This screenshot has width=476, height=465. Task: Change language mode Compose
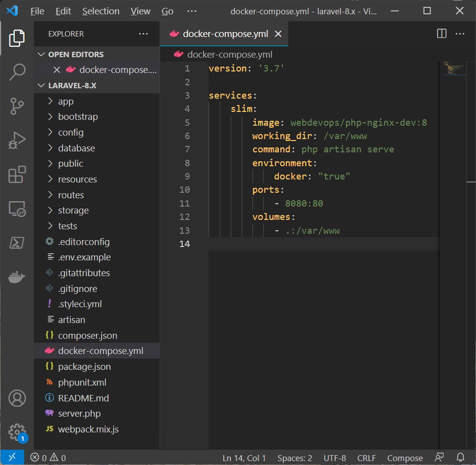click(x=405, y=458)
